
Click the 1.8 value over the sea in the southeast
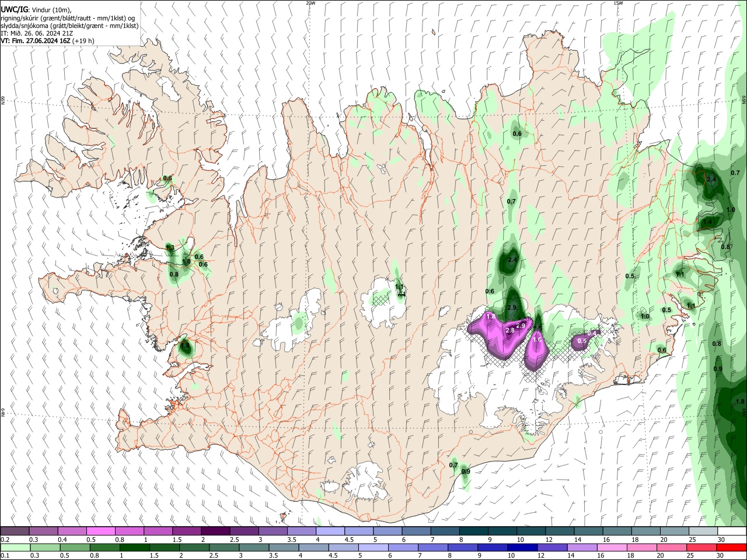coord(740,401)
